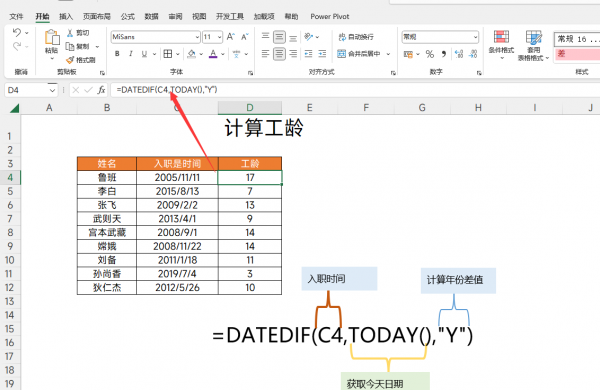The height and width of the screenshot is (390, 600).
Task: Click the font color A icon
Action: pyautogui.click(x=213, y=54)
